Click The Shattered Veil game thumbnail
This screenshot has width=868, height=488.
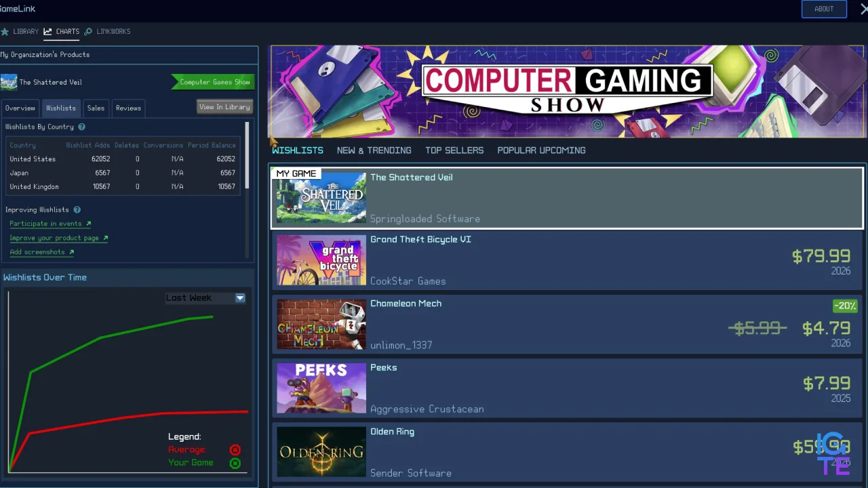click(321, 198)
